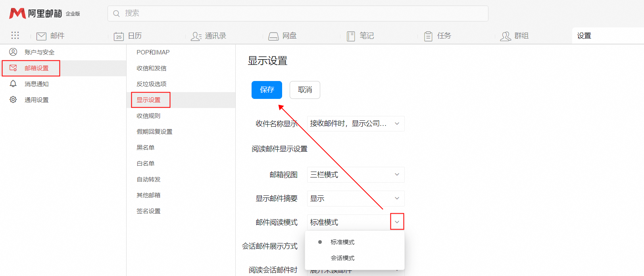Open the 网盘 drive icon
This screenshot has width=644, height=276.
[x=273, y=36]
